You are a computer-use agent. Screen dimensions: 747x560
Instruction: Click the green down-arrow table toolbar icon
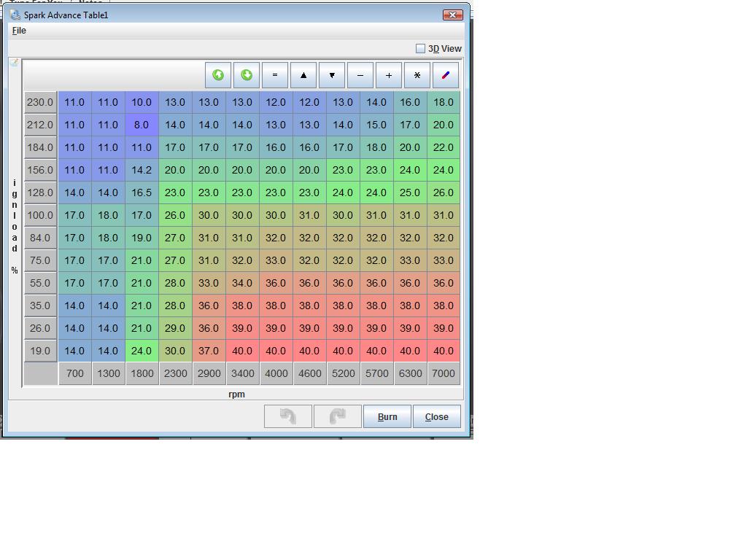247,75
